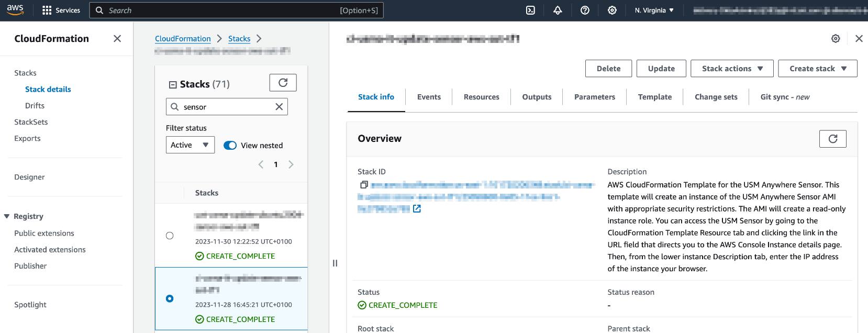The image size is (868, 333).
Task: Click the Update stack button
Action: [661, 69]
